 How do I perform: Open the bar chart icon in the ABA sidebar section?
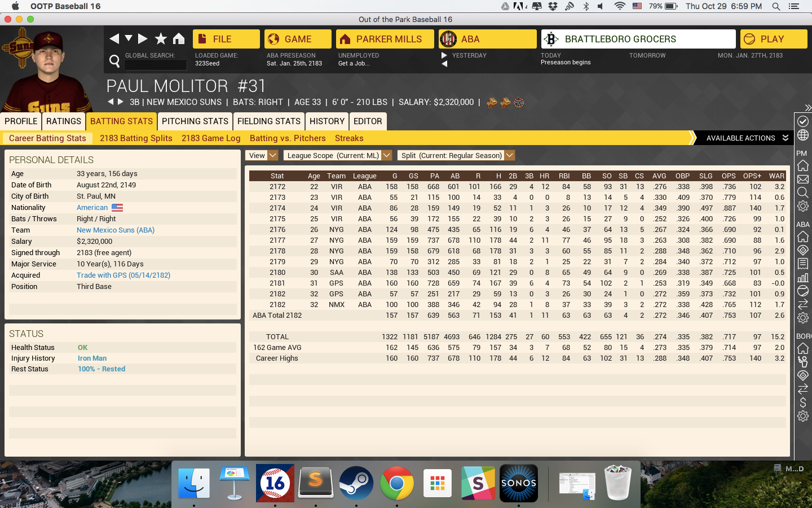click(803, 277)
